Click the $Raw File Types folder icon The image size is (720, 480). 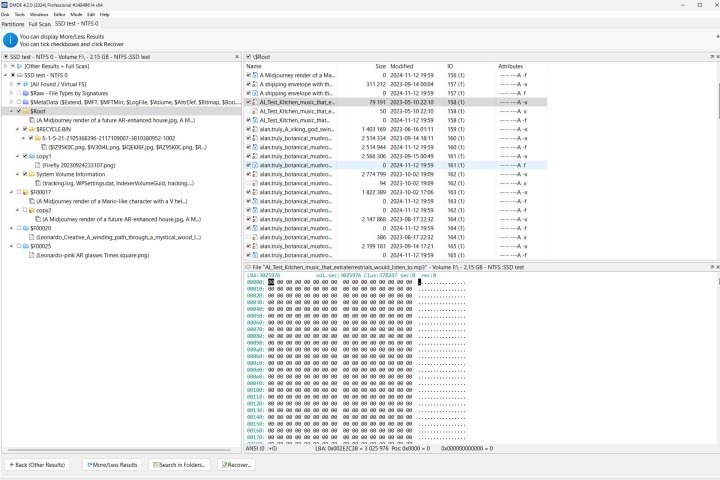point(25,93)
